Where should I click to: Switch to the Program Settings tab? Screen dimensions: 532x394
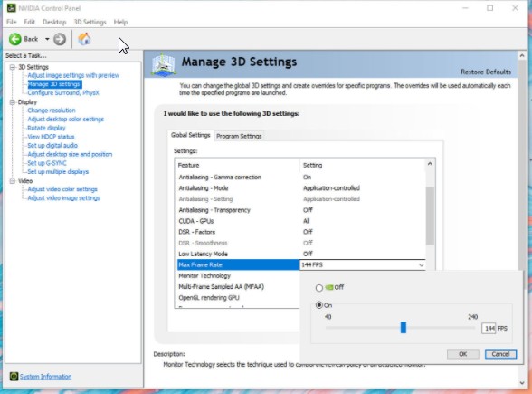(239, 136)
